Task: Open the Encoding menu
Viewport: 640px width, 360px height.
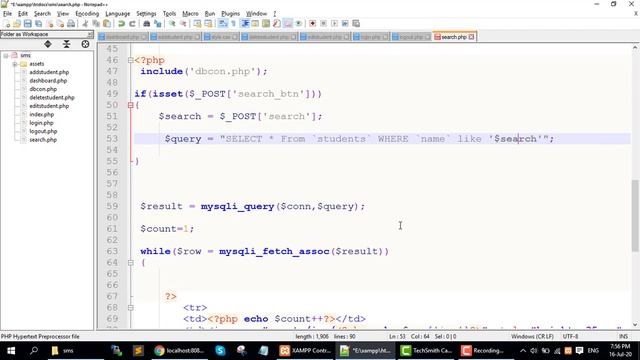Action: (x=87, y=13)
